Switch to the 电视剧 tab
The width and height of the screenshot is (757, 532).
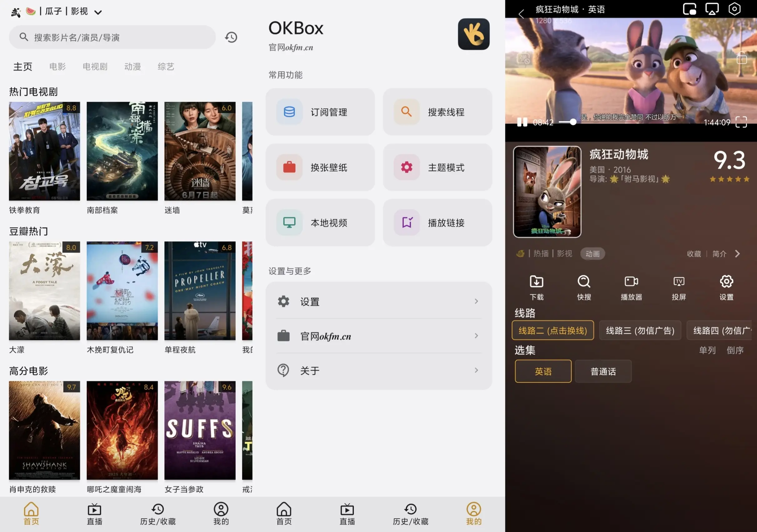pyautogui.click(x=95, y=66)
